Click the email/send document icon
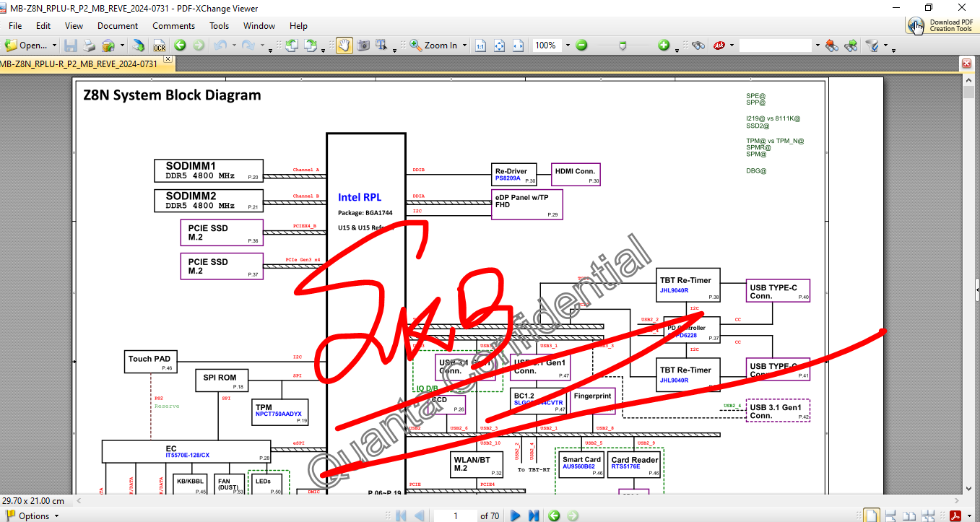Screen dimensions: 980x522 [x=108, y=45]
